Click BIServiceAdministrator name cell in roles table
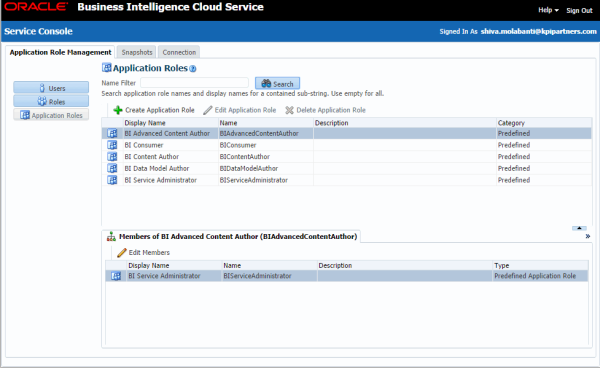 254,180
